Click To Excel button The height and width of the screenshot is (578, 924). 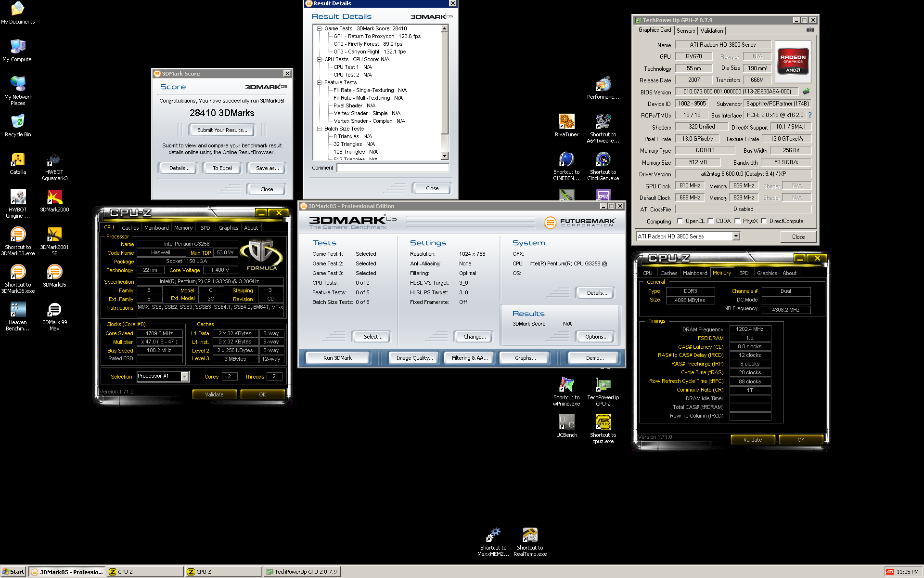click(222, 168)
